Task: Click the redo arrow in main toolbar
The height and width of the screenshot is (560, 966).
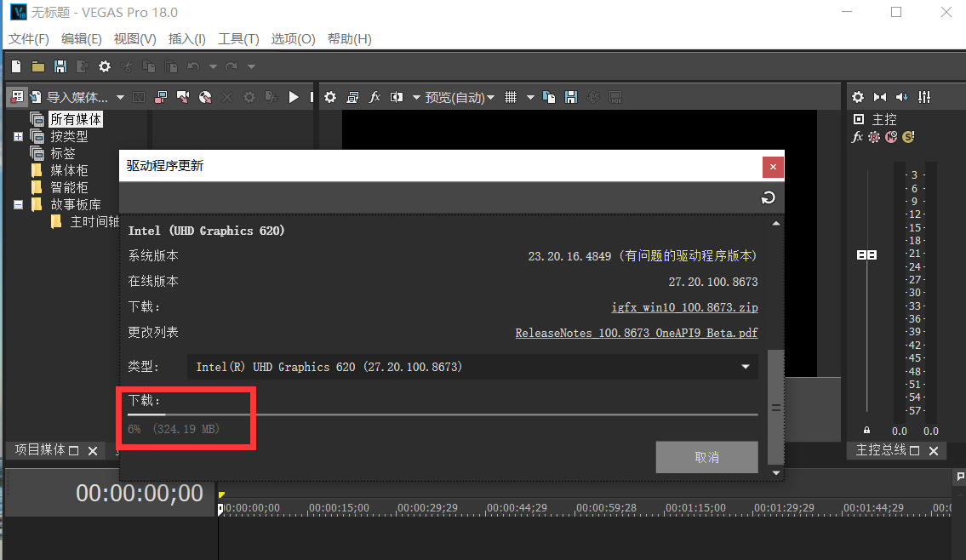Action: (x=231, y=66)
